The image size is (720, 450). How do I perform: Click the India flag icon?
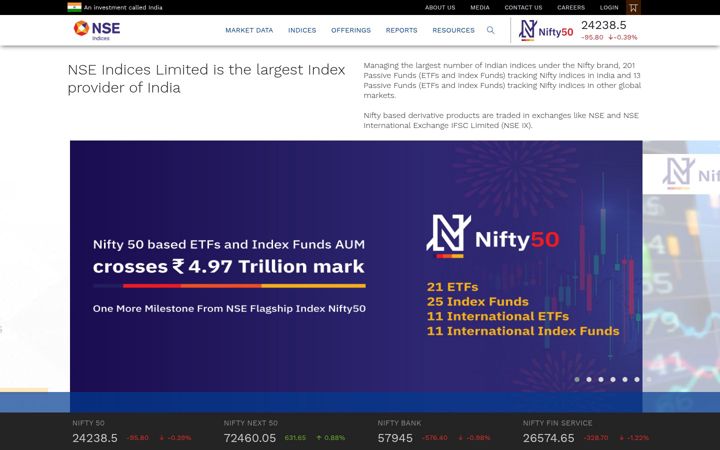coord(74,7)
